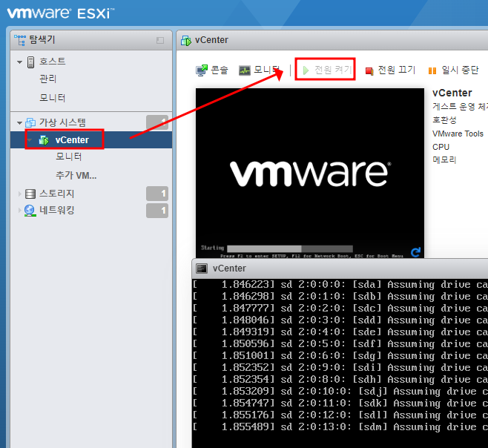The width and height of the screenshot is (488, 448).
Task: Select More VMs (추가 VM...) item
Action: click(76, 175)
